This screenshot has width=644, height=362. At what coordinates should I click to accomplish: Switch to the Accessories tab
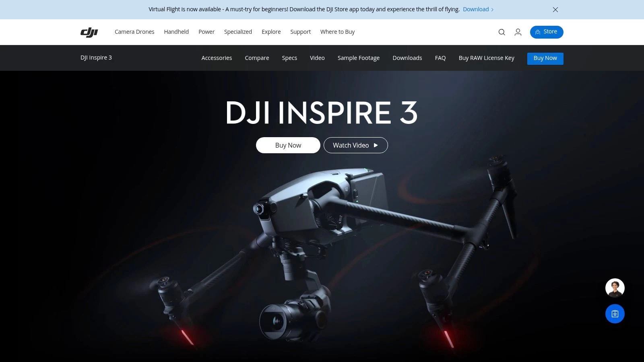coord(217,58)
